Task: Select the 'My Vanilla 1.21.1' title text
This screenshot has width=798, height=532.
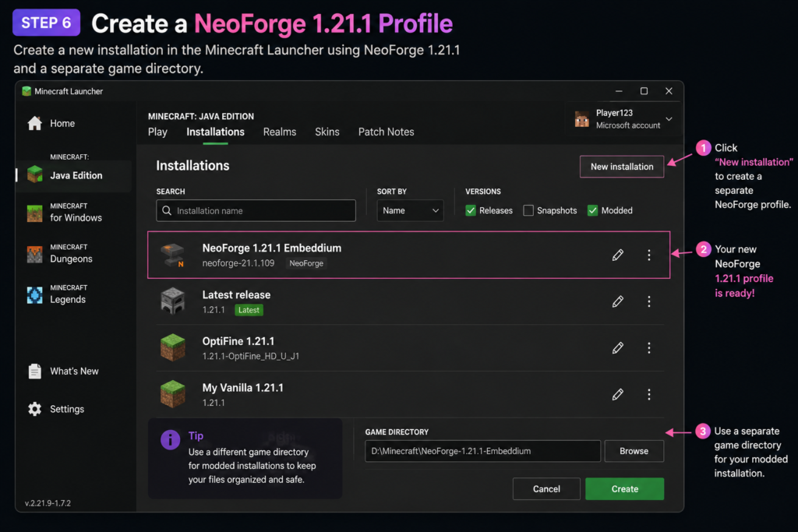Action: (243, 388)
